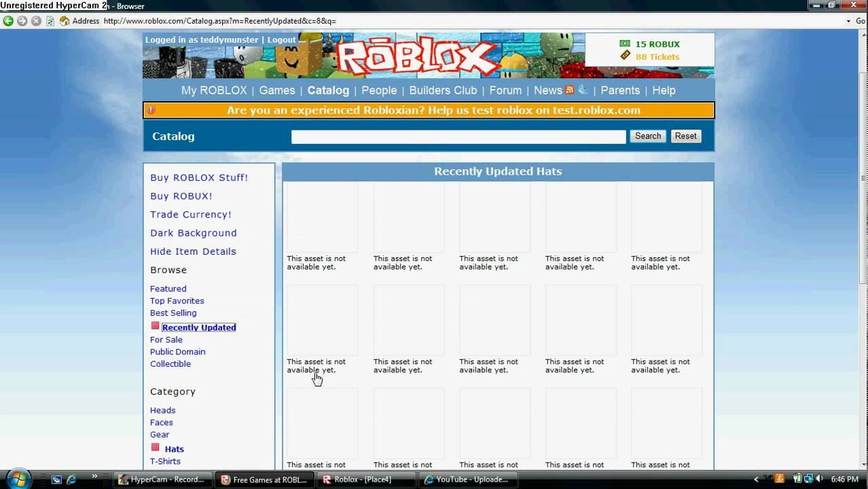Screen dimensions: 868x489
Task: Click the yellow Tickets icon
Action: [x=625, y=55]
